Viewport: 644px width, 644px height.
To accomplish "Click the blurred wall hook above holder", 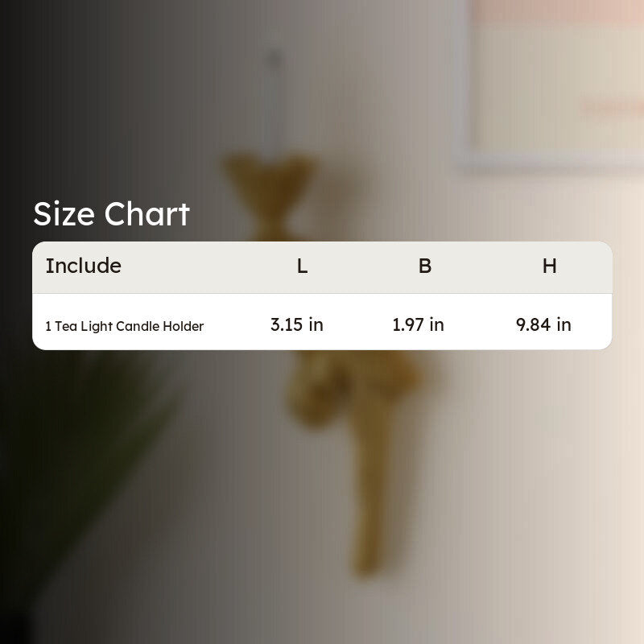I will 274,59.
